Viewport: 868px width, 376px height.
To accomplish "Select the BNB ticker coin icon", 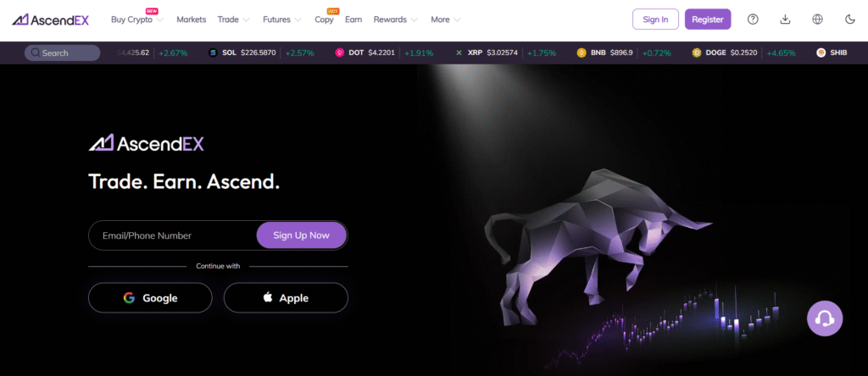I will click(581, 53).
